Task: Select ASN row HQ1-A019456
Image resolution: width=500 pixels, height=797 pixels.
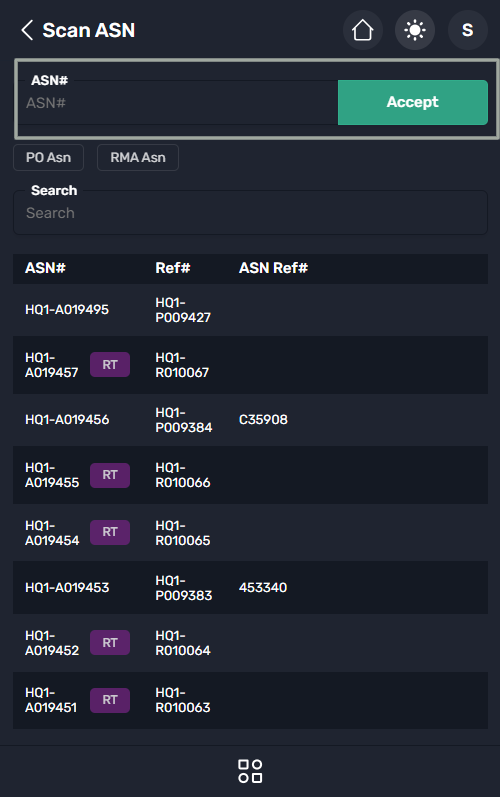Action: (x=250, y=420)
